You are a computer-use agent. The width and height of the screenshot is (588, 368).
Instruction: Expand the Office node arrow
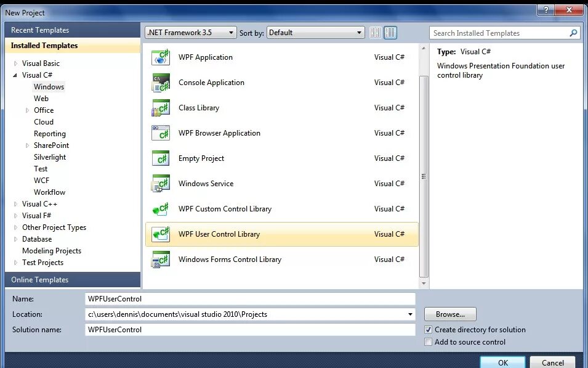(x=27, y=110)
